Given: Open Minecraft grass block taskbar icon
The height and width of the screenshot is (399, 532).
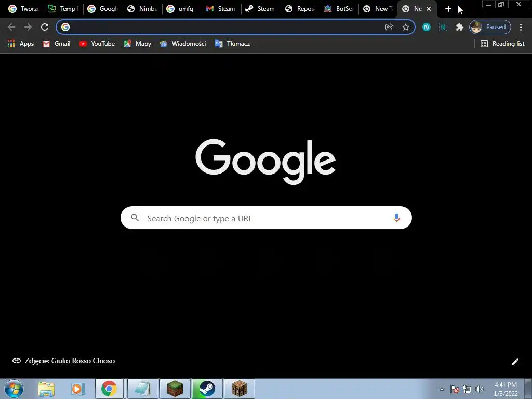Looking at the screenshot, I should click(x=175, y=389).
